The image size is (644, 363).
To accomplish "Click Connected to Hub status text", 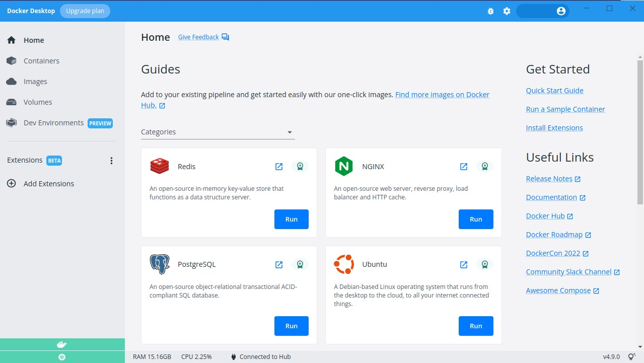I will pos(265,357).
